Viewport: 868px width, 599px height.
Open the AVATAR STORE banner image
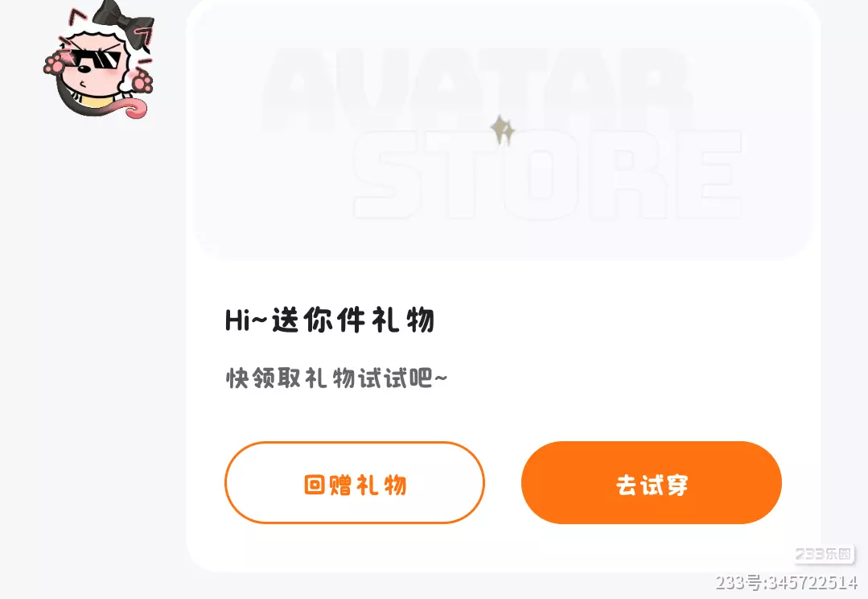point(504,130)
